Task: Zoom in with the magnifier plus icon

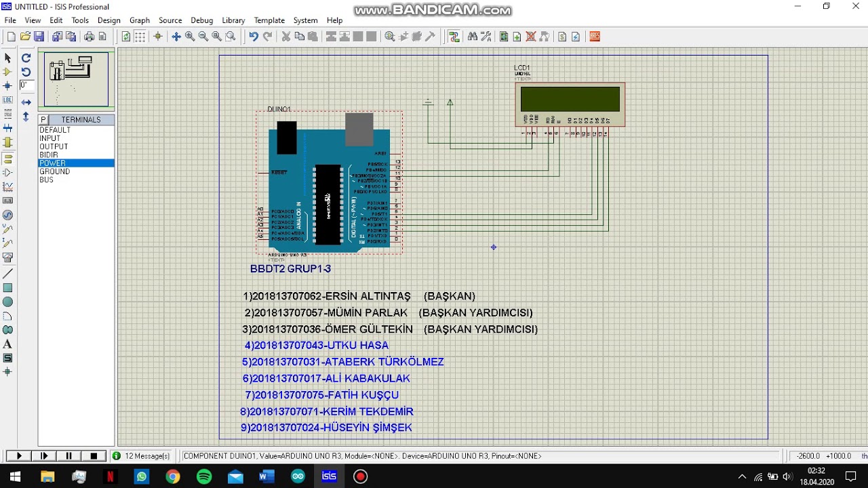Action: pyautogui.click(x=190, y=37)
